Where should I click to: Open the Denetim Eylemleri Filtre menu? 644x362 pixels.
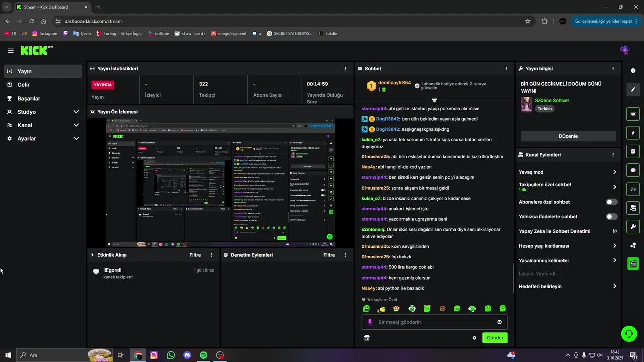point(329,255)
